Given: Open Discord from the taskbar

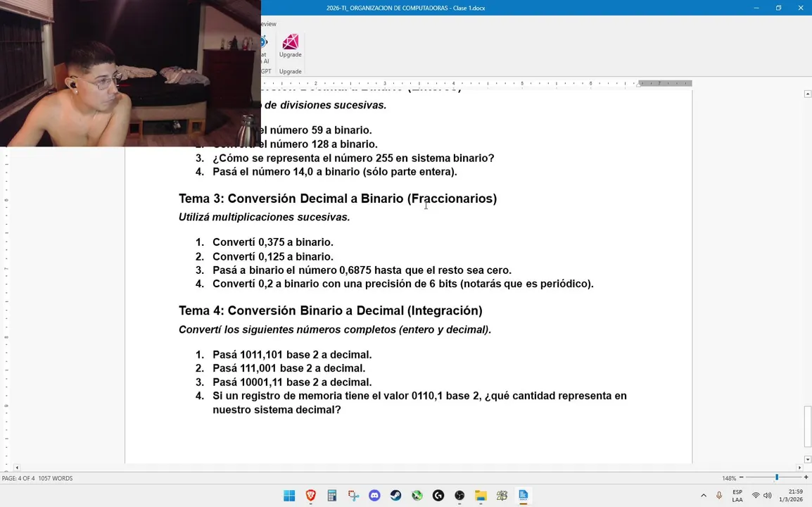Looking at the screenshot, I should (374, 496).
